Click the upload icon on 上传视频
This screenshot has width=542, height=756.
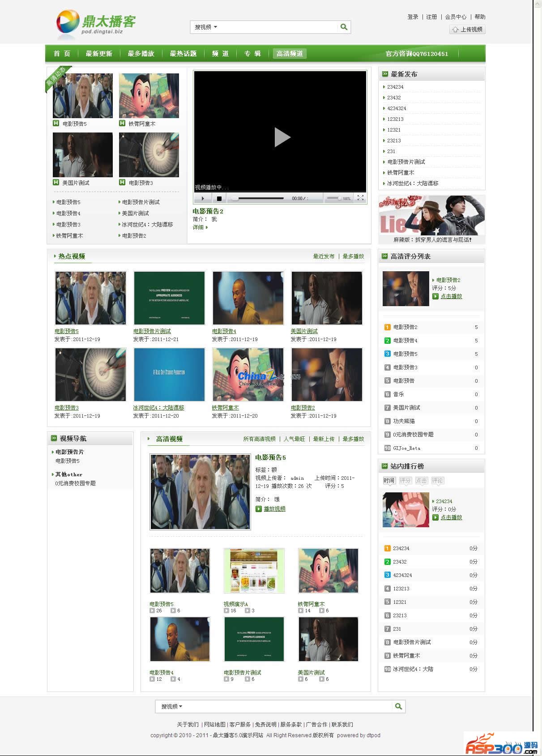455,30
